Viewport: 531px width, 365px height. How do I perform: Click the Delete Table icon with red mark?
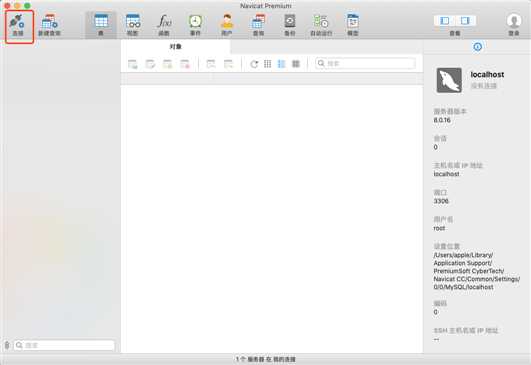(185, 64)
